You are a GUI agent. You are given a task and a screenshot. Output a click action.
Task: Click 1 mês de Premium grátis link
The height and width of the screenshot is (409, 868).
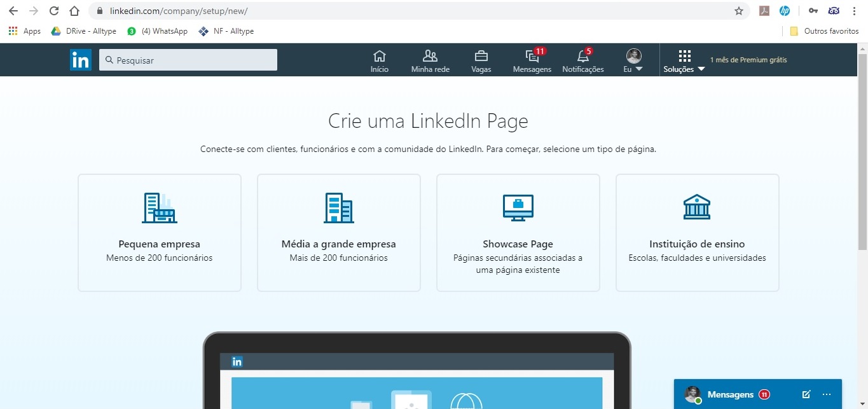coord(748,60)
